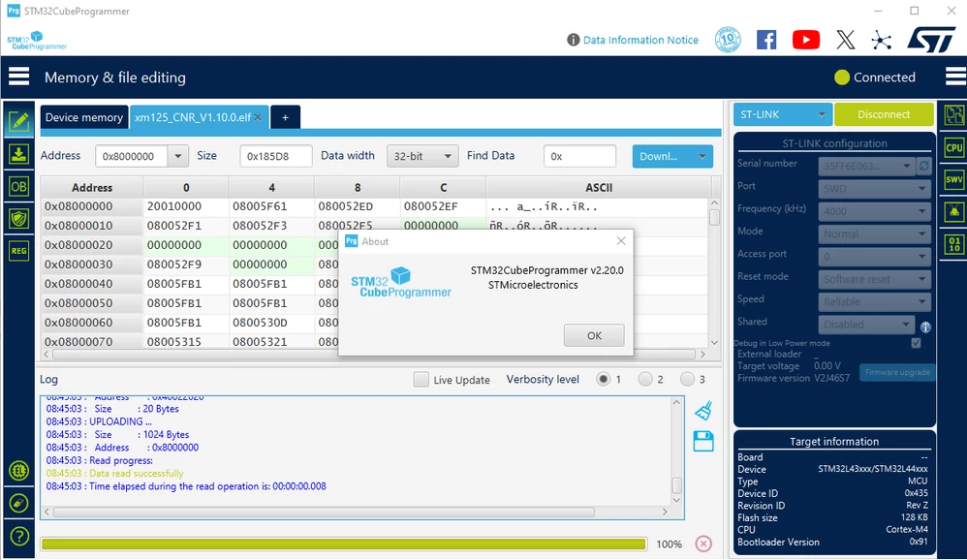The width and height of the screenshot is (967, 560).
Task: Open the Mode Normal dropdown
Action: click(x=874, y=234)
